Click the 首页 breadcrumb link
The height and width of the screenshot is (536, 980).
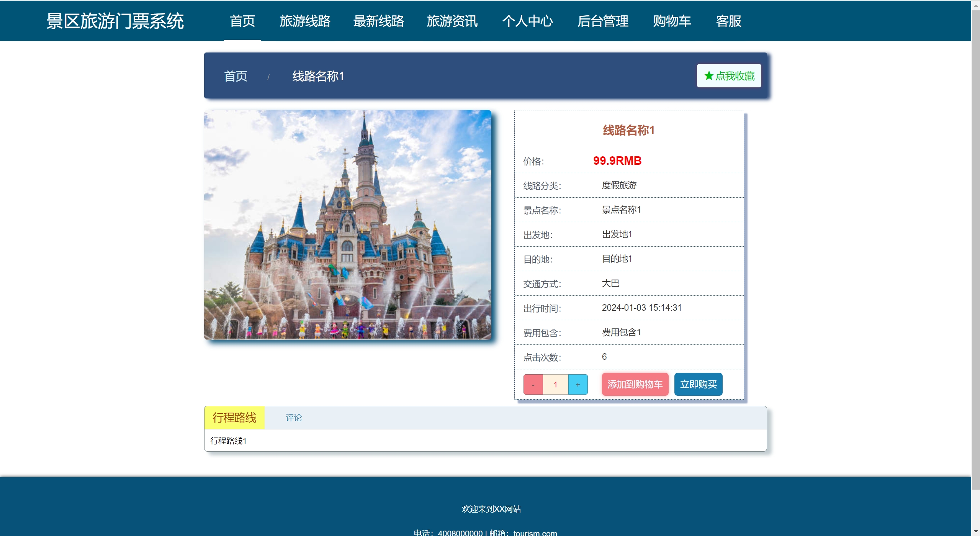click(236, 76)
